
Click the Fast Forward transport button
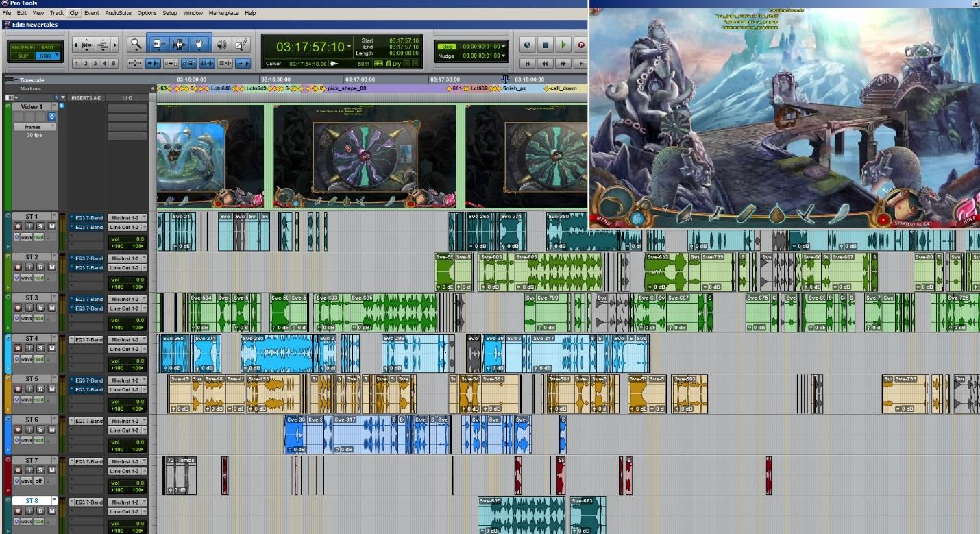click(563, 63)
